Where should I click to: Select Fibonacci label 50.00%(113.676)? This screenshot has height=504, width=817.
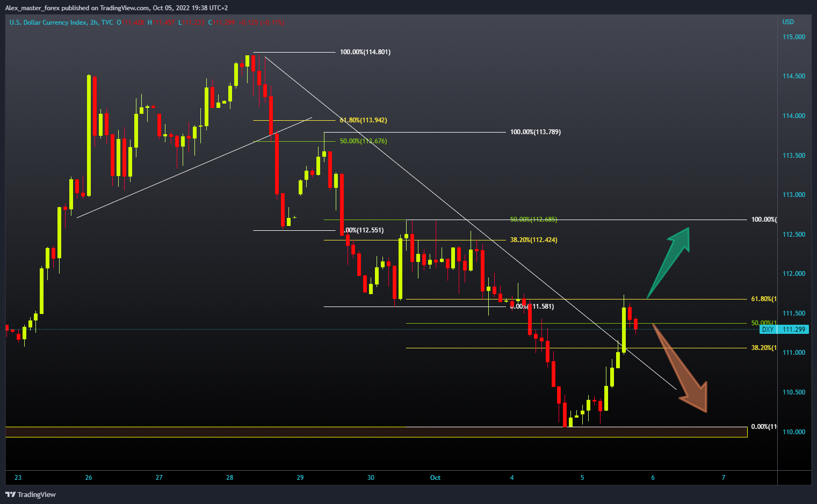point(363,141)
